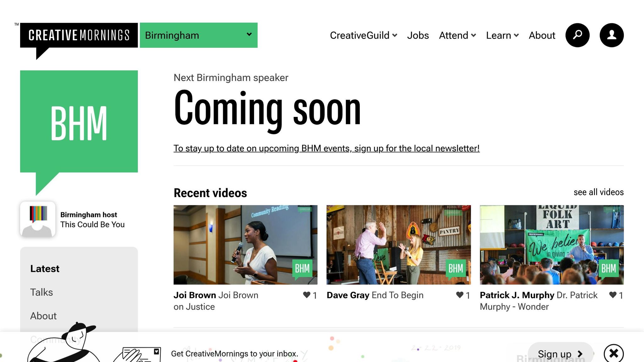Image resolution: width=644 pixels, height=362 pixels.
Task: Click the Birmingham host avatar image
Action: pos(38,219)
